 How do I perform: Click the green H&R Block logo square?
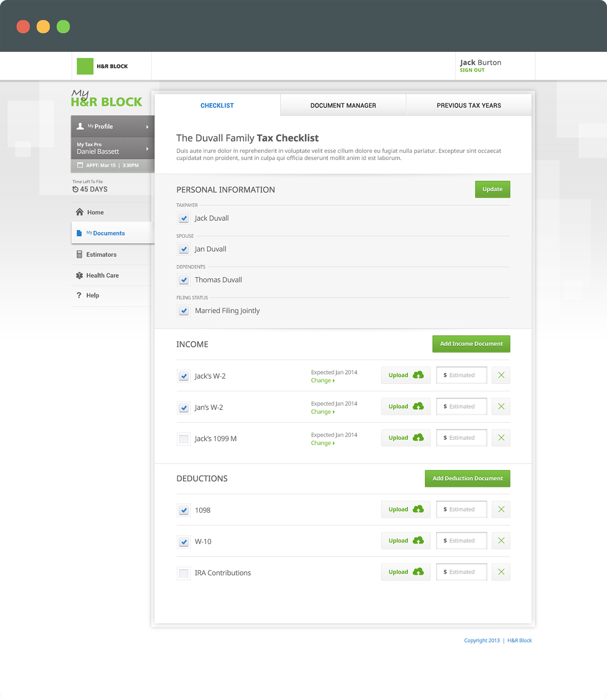tap(85, 66)
